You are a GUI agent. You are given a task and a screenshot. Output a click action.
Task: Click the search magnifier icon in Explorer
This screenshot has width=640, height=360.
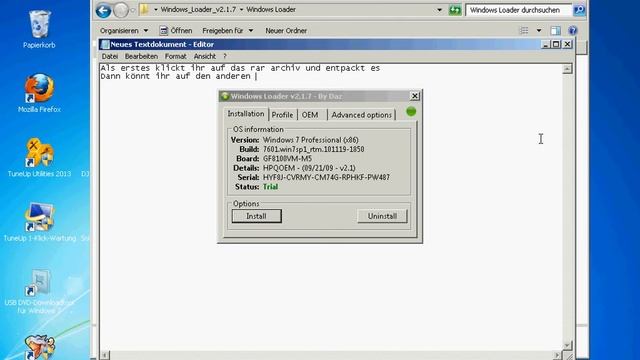pyautogui.click(x=579, y=10)
